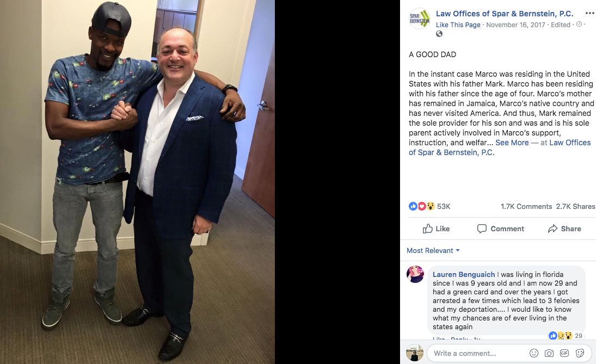596x364 pixels.
Task: Open the post options three-dot menu
Action: point(590,13)
